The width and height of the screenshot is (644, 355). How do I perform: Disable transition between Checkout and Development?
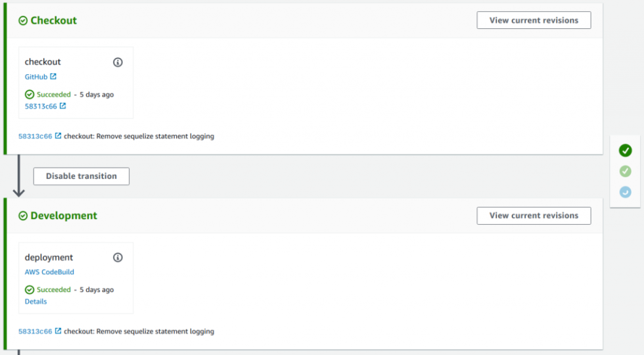(81, 176)
